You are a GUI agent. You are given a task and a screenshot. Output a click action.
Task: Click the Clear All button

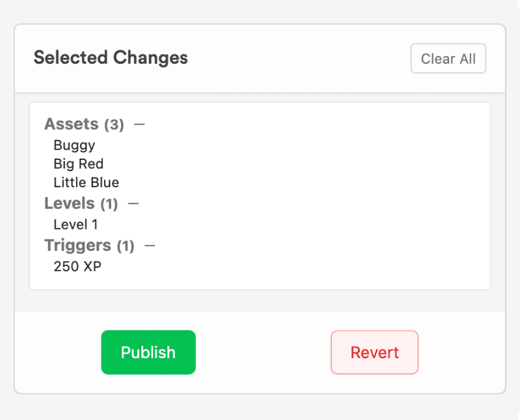tap(448, 59)
